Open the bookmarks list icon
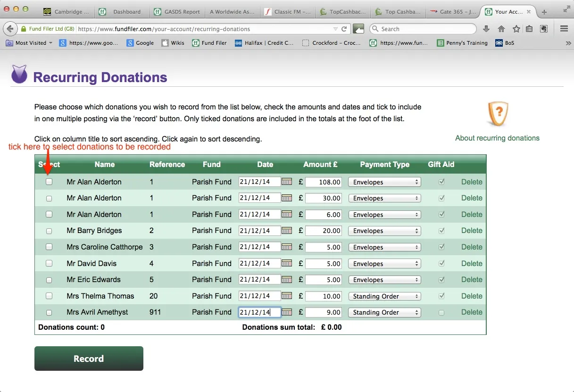Image resolution: width=574 pixels, height=392 pixels. tap(529, 29)
